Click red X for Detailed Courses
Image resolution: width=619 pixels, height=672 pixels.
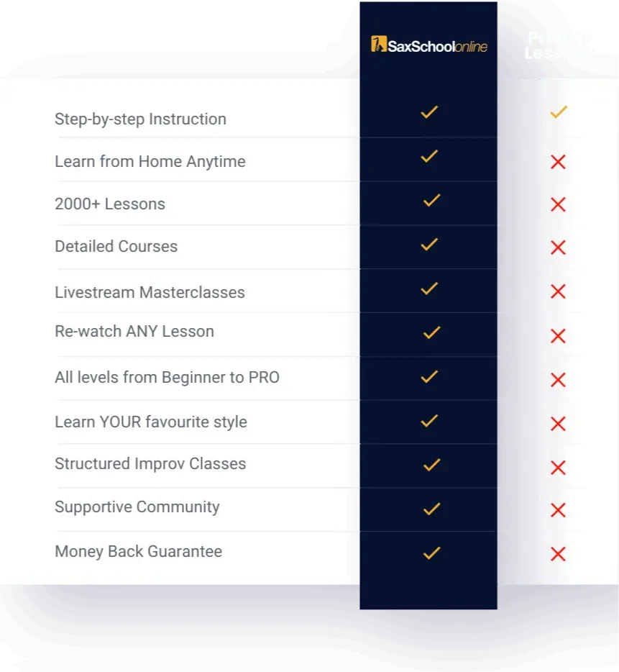pos(558,248)
